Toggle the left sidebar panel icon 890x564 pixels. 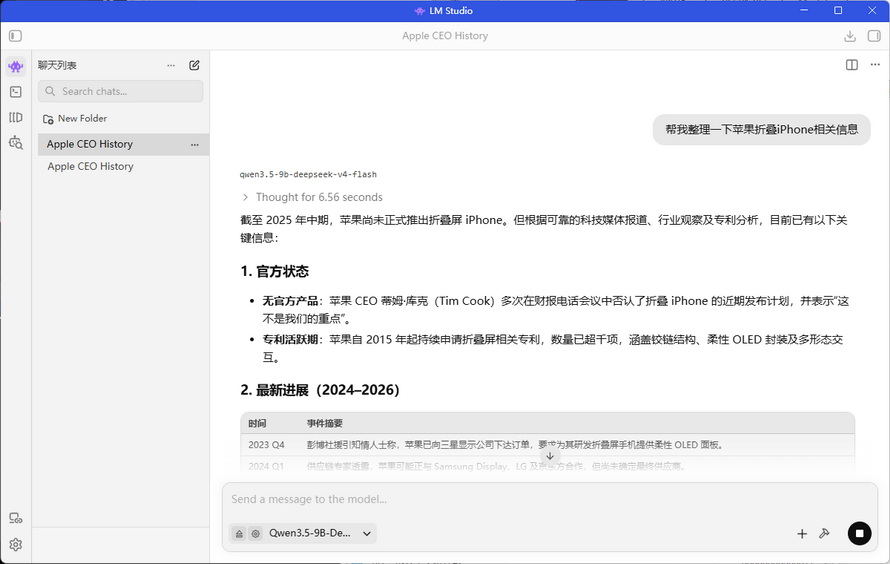click(x=15, y=36)
